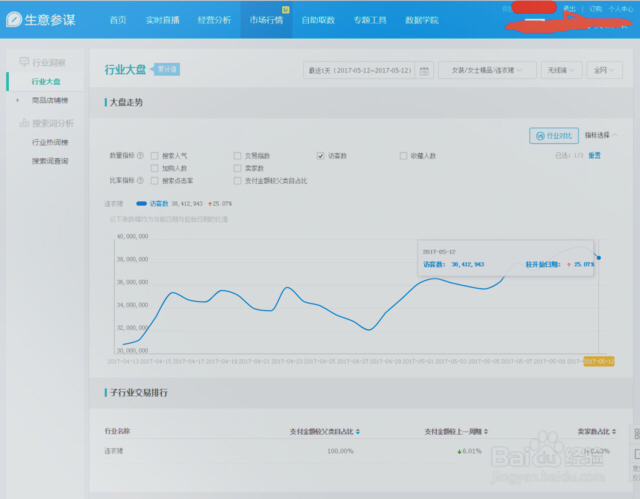
Task: Select 行业大盘 in sidebar
Action: pyautogui.click(x=46, y=82)
